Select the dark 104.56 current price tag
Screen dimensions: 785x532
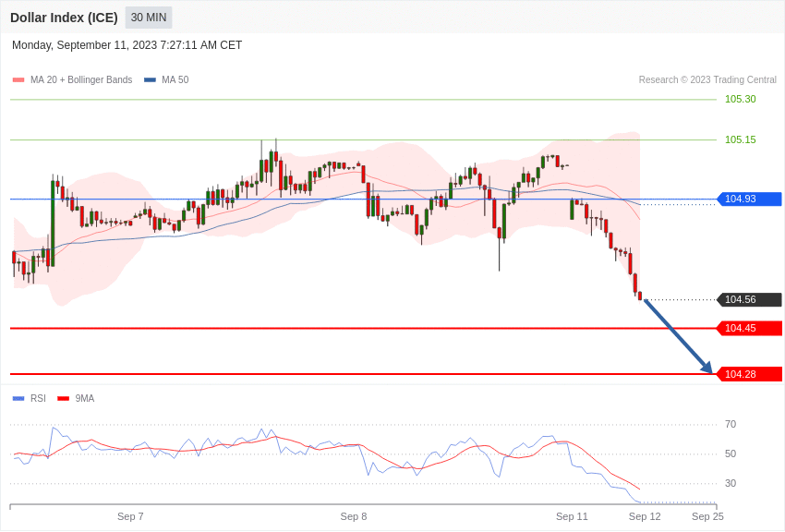tap(749, 299)
